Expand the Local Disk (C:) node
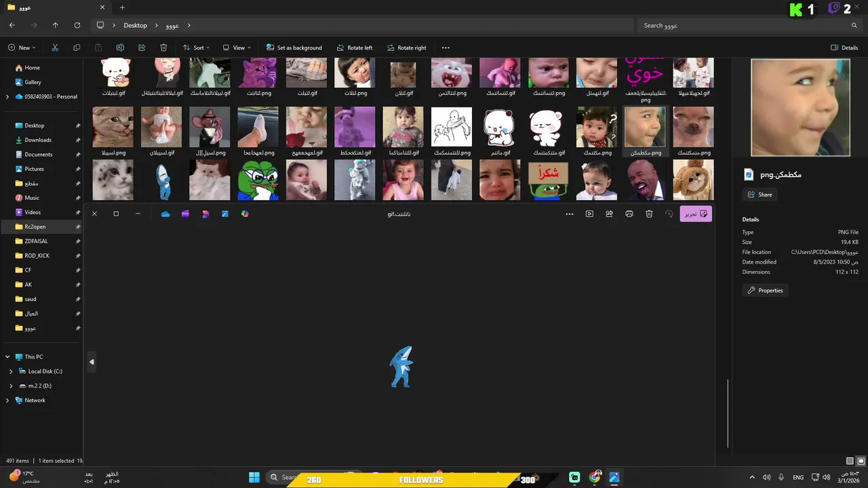This screenshot has height=488, width=868. coord(11,371)
